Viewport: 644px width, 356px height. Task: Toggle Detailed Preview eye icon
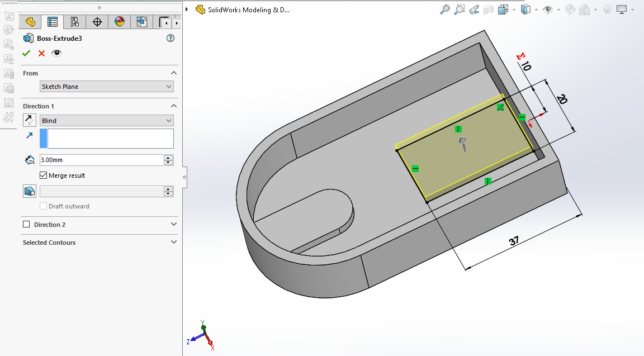point(56,53)
